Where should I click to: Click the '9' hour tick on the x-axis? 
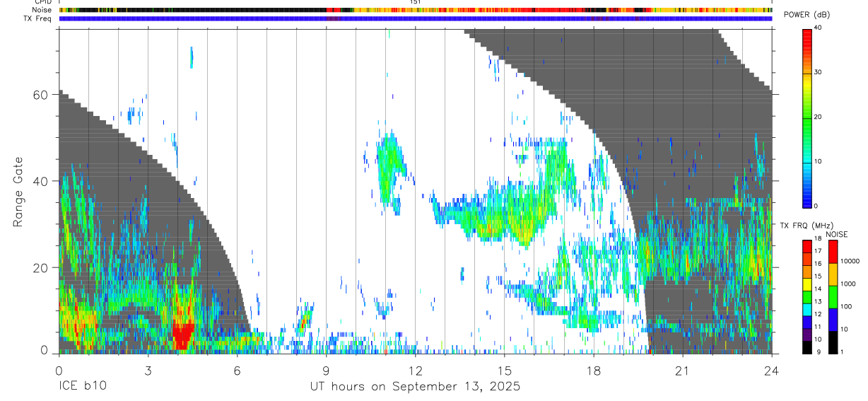(326, 370)
